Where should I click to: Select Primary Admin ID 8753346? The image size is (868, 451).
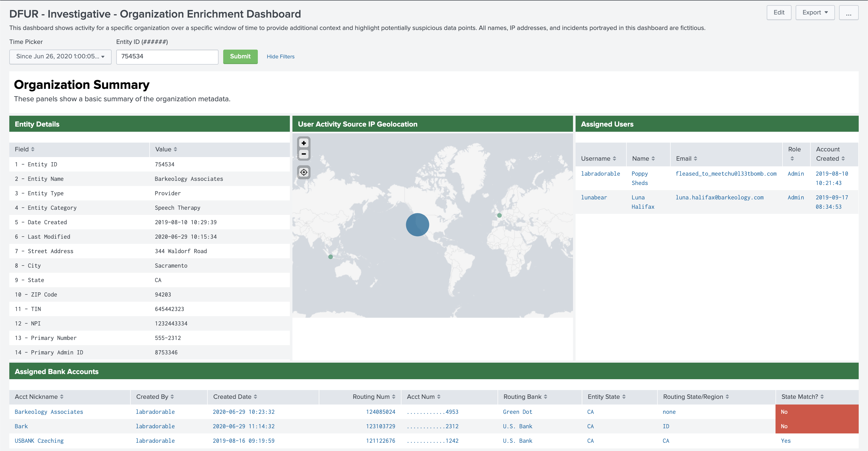pyautogui.click(x=166, y=353)
